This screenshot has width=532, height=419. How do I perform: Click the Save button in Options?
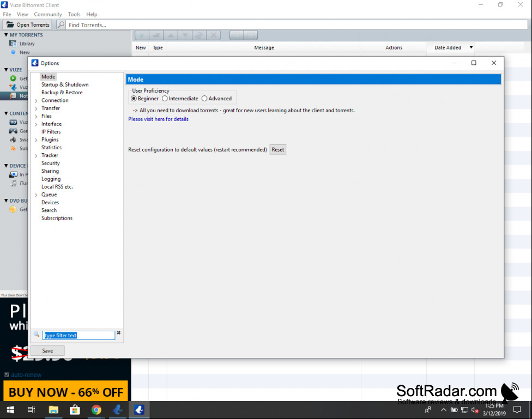point(47,350)
